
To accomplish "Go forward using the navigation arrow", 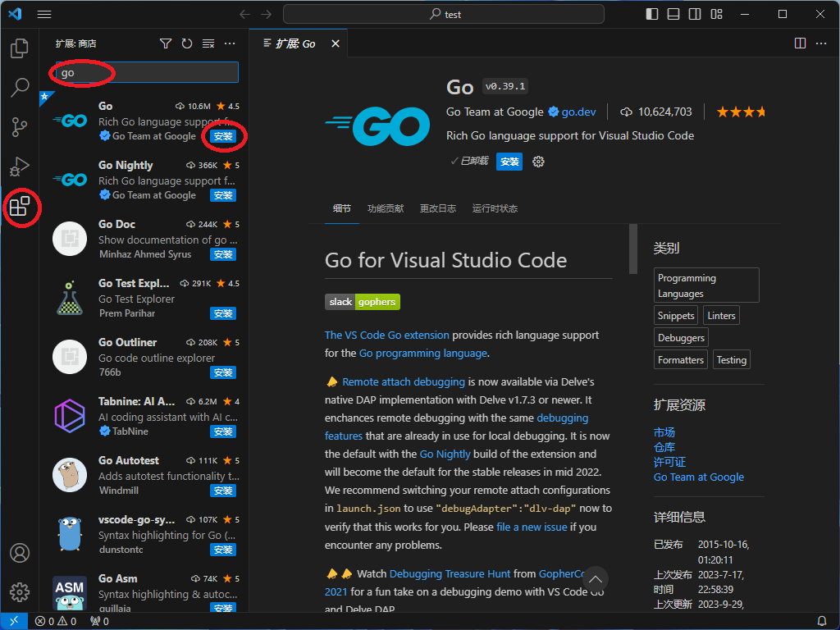I will point(267,15).
